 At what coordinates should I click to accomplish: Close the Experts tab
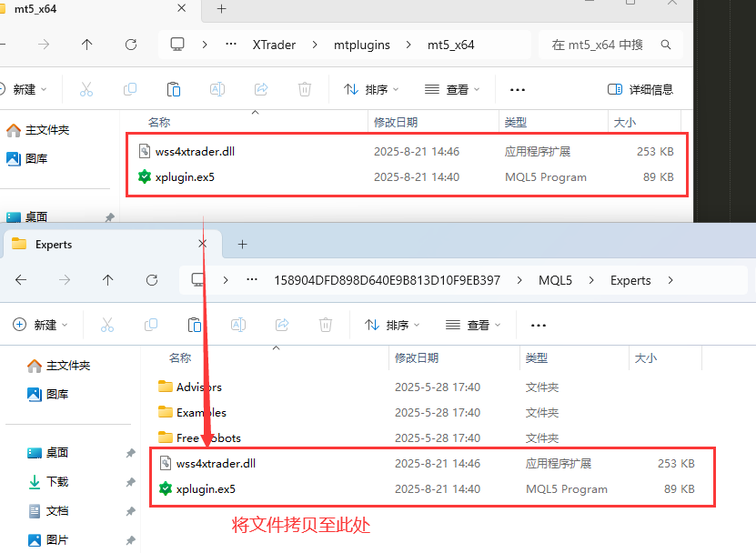[203, 244]
